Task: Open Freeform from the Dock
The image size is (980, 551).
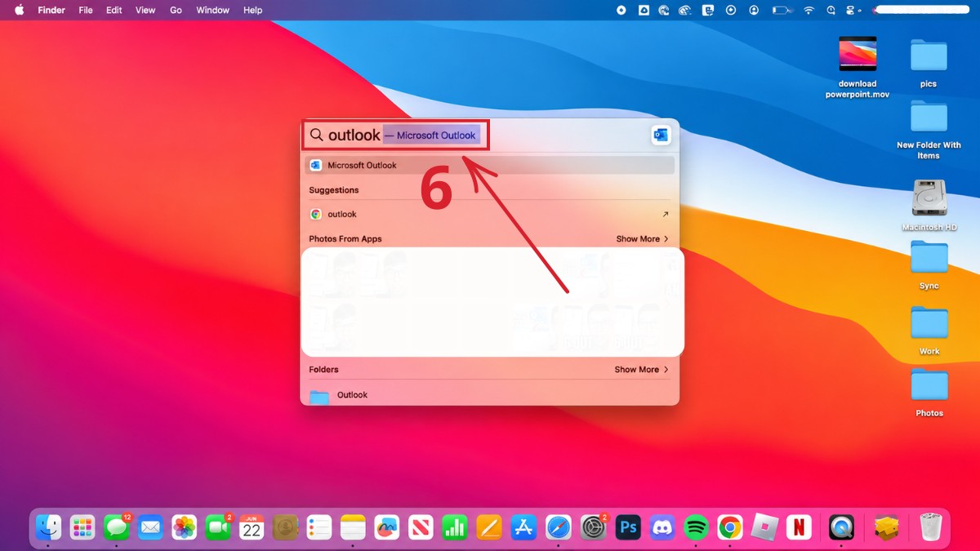Action: 387,527
